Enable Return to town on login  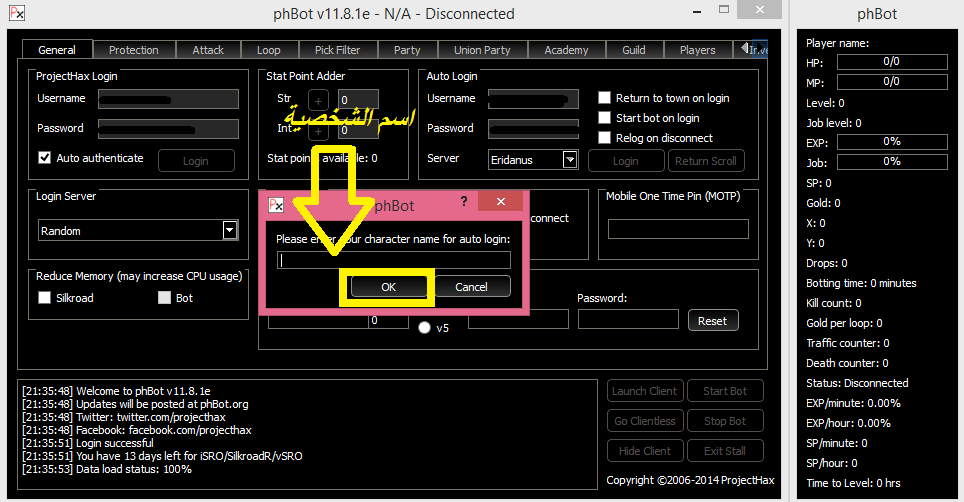click(x=604, y=98)
